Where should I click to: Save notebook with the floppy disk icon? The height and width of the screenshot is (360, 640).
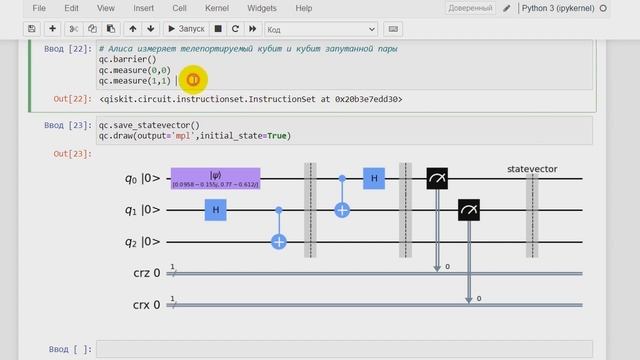(32, 29)
